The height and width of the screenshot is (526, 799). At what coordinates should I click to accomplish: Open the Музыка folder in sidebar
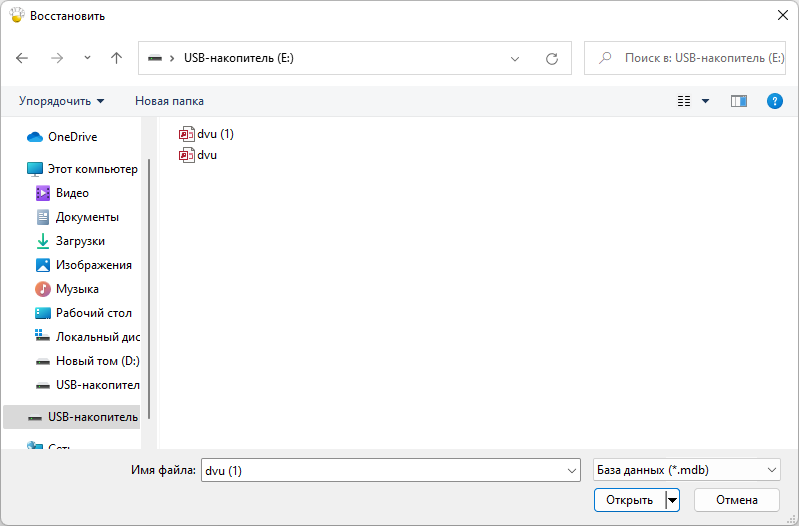click(x=77, y=289)
